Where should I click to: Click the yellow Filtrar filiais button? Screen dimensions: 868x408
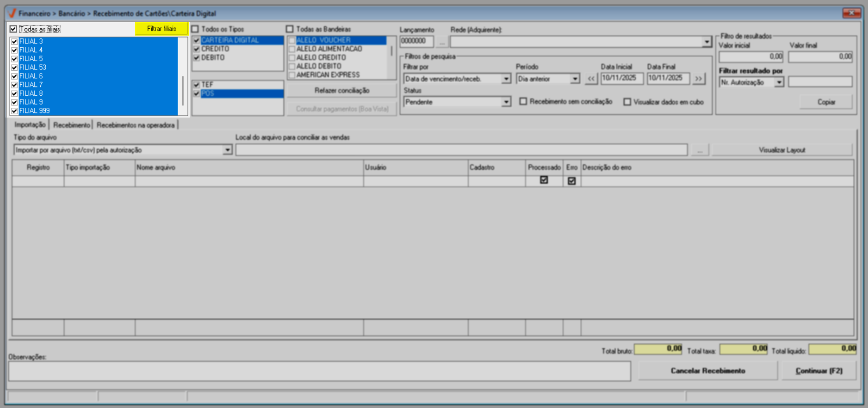tap(161, 29)
